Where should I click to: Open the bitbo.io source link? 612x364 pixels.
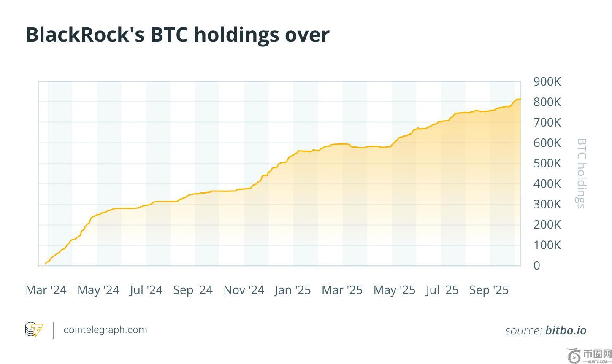click(566, 331)
